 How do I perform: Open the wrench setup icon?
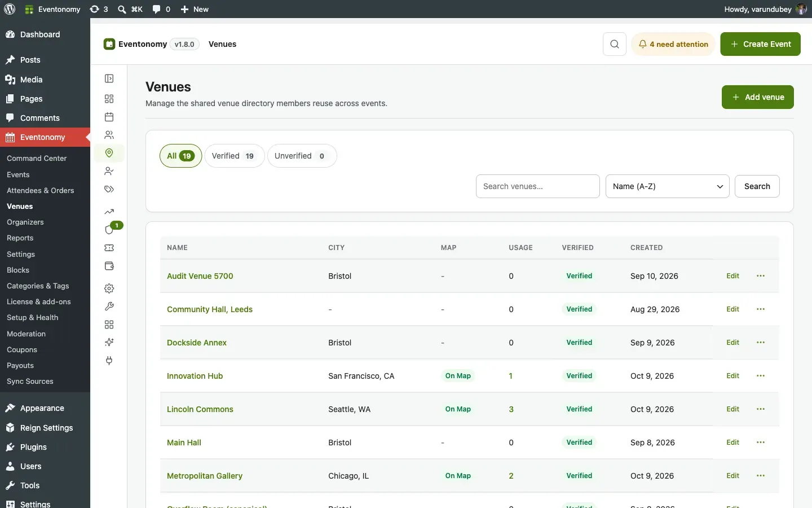point(109,306)
